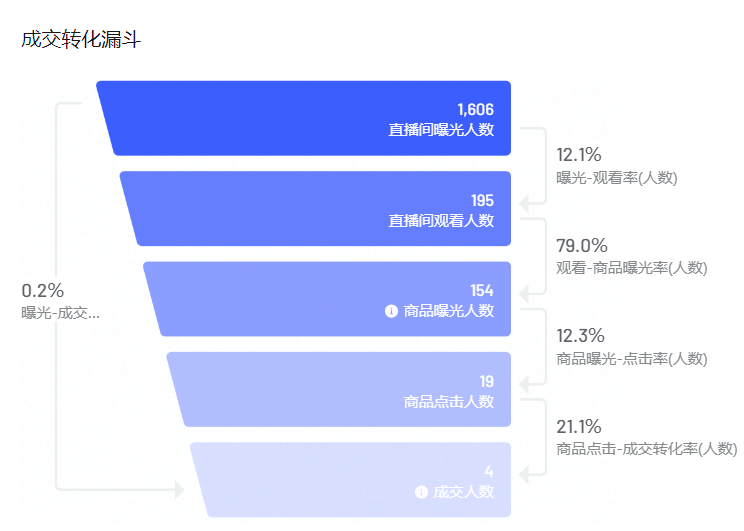Click the 19 product click count
The width and height of the screenshot is (744, 531).
[x=486, y=381]
